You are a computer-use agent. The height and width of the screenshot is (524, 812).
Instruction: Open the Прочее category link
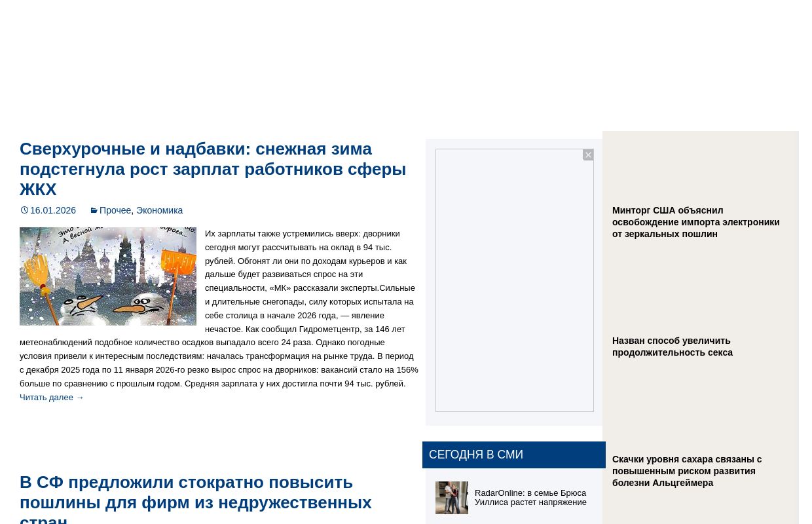(x=115, y=210)
